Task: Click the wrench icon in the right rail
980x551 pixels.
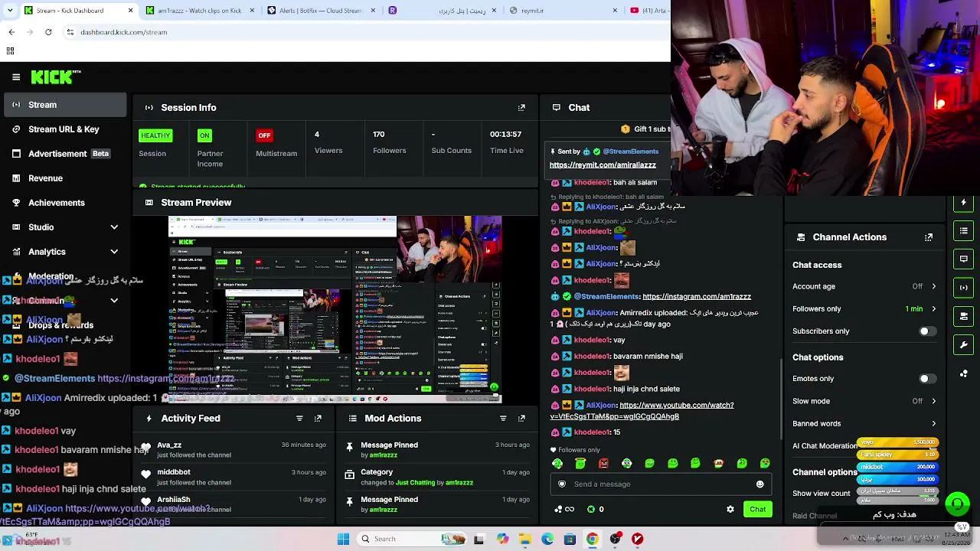Action: [x=963, y=344]
